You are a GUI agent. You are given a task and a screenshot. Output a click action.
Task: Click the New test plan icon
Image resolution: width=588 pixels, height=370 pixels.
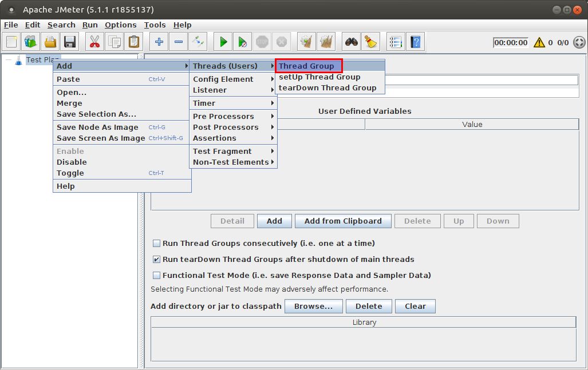[x=11, y=42]
